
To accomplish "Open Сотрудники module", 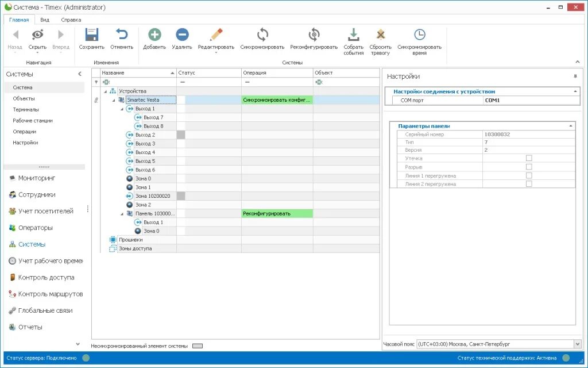I will click(37, 194).
